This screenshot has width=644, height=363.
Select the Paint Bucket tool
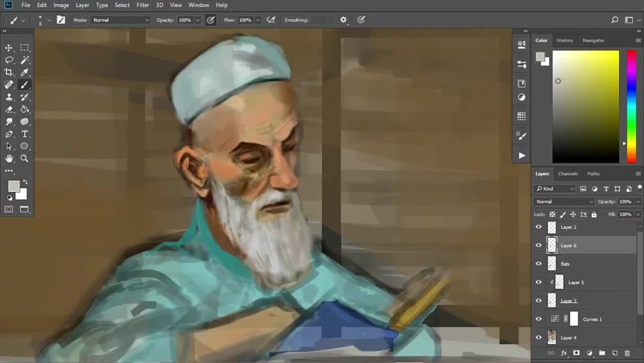click(24, 110)
